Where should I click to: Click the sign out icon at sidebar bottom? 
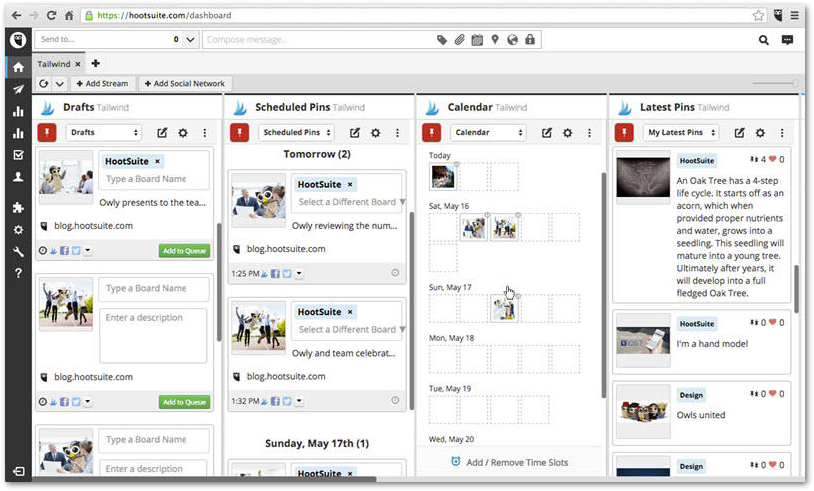click(18, 471)
